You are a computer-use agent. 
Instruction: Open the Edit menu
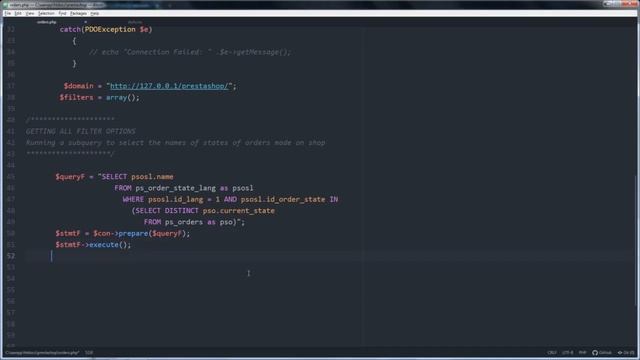(x=18, y=13)
